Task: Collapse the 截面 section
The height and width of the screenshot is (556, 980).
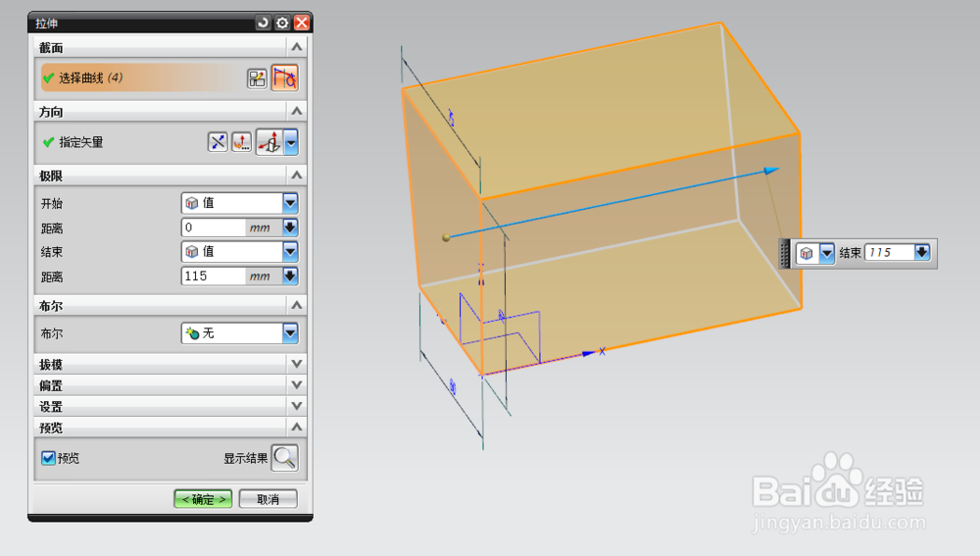Action: pos(296,47)
